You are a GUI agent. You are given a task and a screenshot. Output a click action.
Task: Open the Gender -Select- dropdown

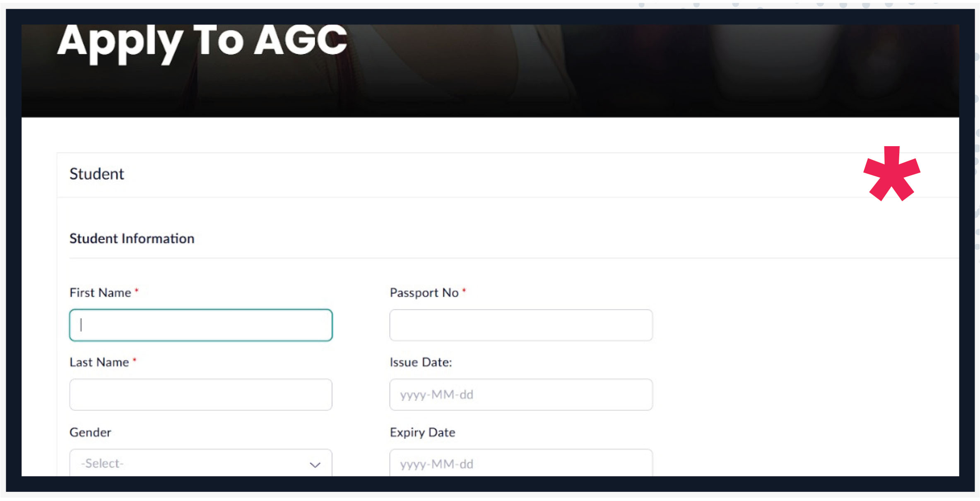pyautogui.click(x=200, y=463)
